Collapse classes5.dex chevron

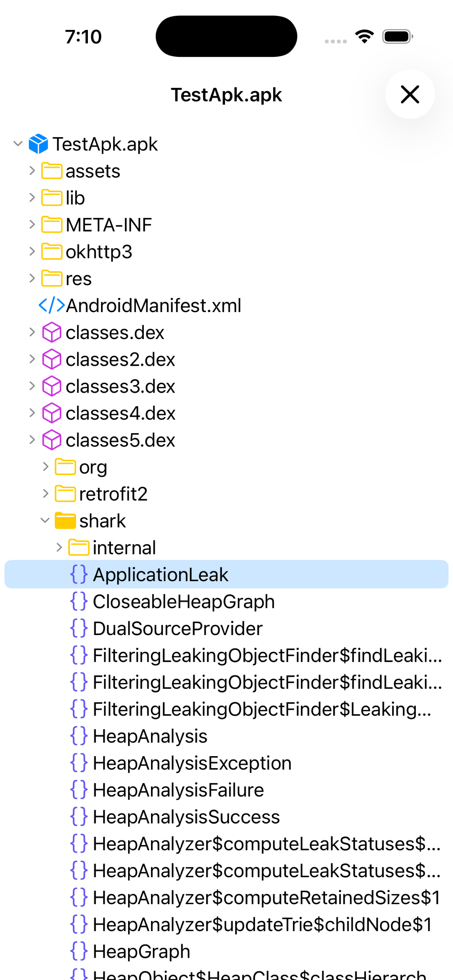32,440
